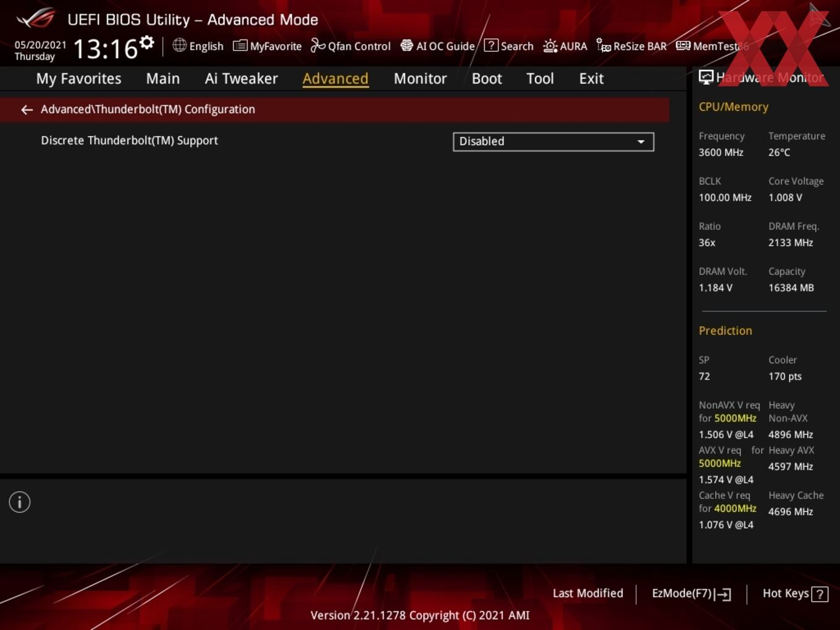Image resolution: width=840 pixels, height=630 pixels.
Task: Click Last Modified button
Action: (x=588, y=594)
